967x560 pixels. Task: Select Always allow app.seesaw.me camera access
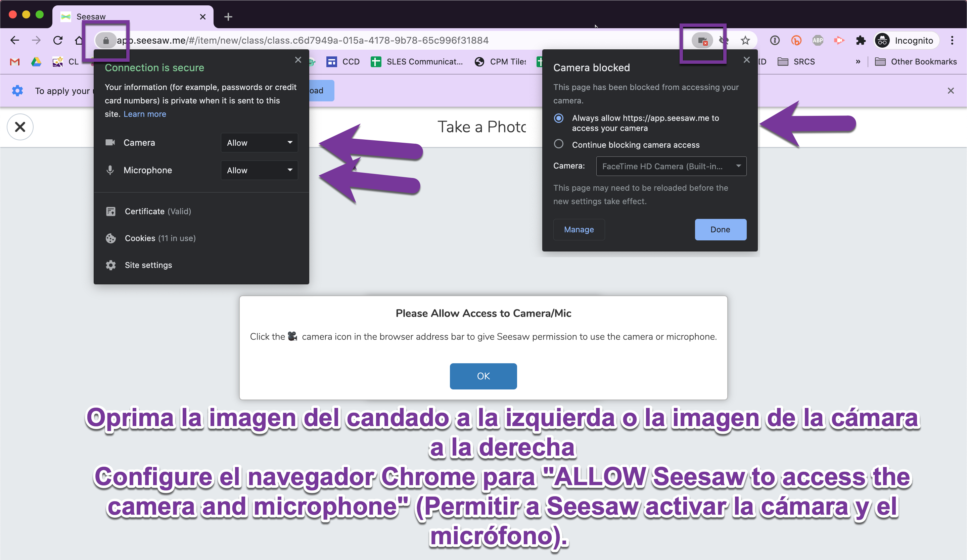pyautogui.click(x=559, y=118)
